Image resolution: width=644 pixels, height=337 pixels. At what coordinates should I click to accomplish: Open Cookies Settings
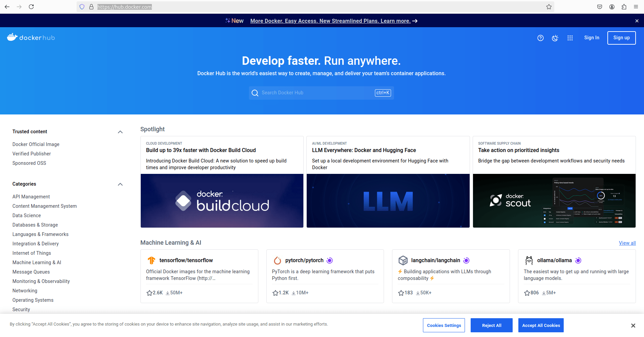[444, 325]
